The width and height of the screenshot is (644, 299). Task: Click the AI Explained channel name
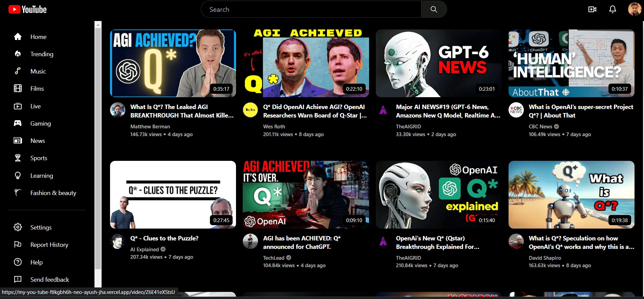point(145,249)
